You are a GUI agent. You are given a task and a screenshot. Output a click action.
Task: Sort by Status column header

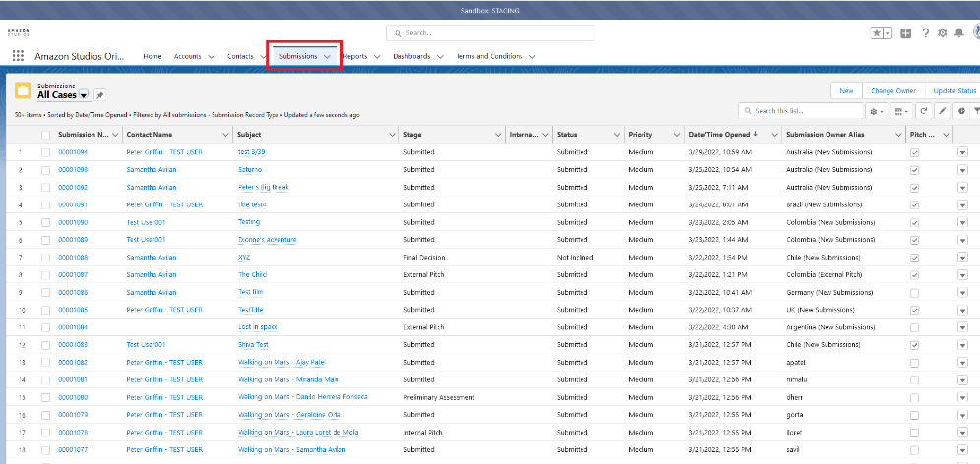pos(567,135)
